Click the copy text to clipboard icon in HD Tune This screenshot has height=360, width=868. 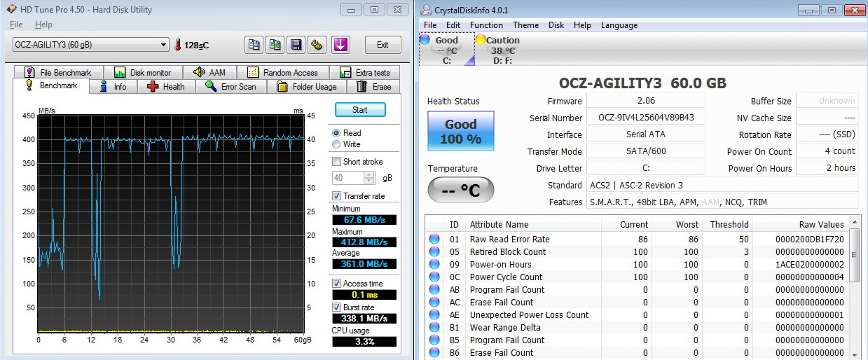254,45
